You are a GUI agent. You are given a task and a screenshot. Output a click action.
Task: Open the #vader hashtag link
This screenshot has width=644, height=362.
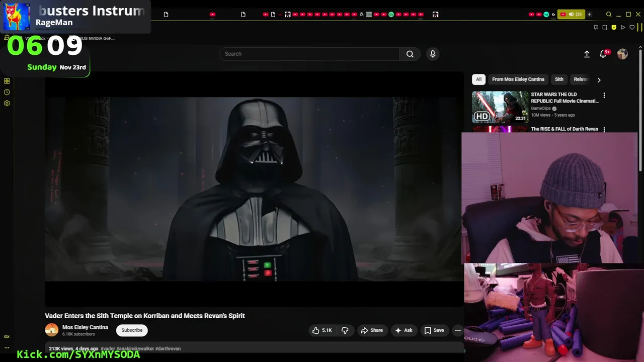pos(108,348)
